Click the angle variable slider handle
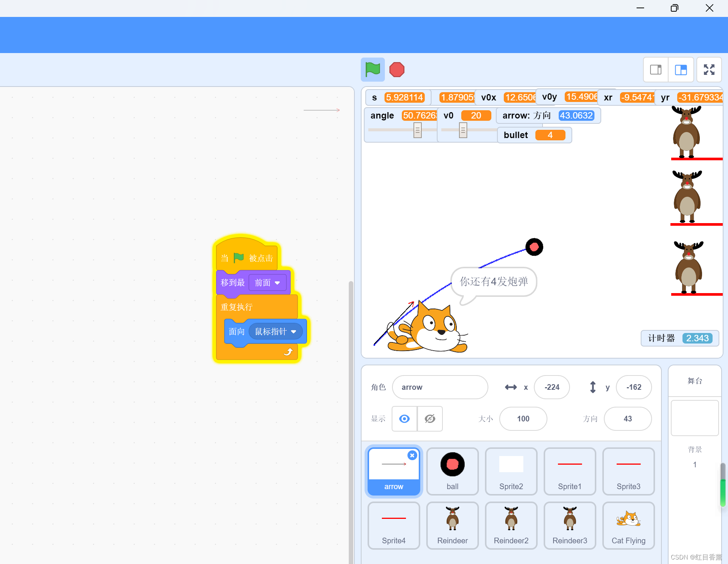The height and width of the screenshot is (564, 728). tap(417, 130)
